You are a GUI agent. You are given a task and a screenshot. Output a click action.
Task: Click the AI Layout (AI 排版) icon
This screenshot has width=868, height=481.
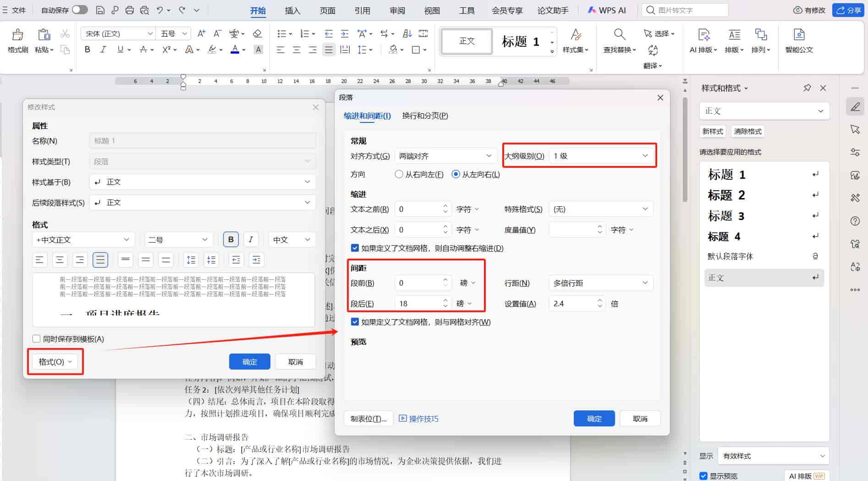tap(703, 35)
